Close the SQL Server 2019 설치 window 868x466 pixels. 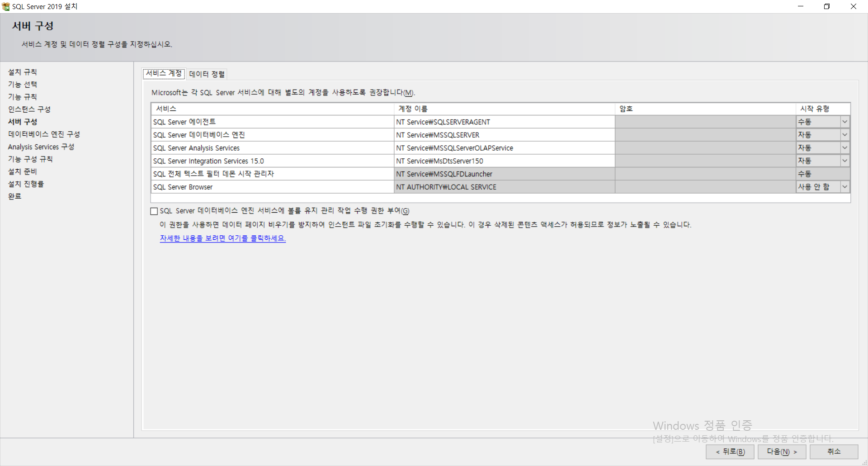854,6
